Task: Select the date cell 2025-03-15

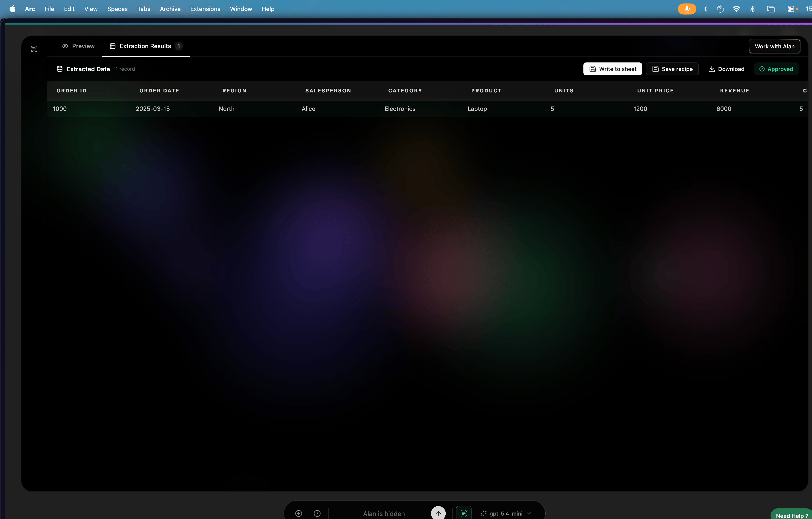Action: [153, 109]
